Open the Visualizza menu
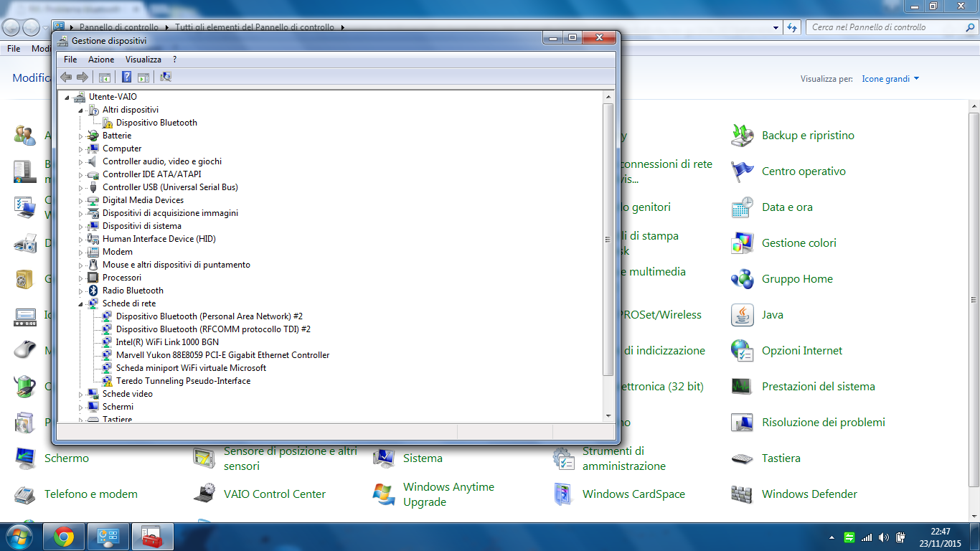980x551 pixels. (143, 60)
